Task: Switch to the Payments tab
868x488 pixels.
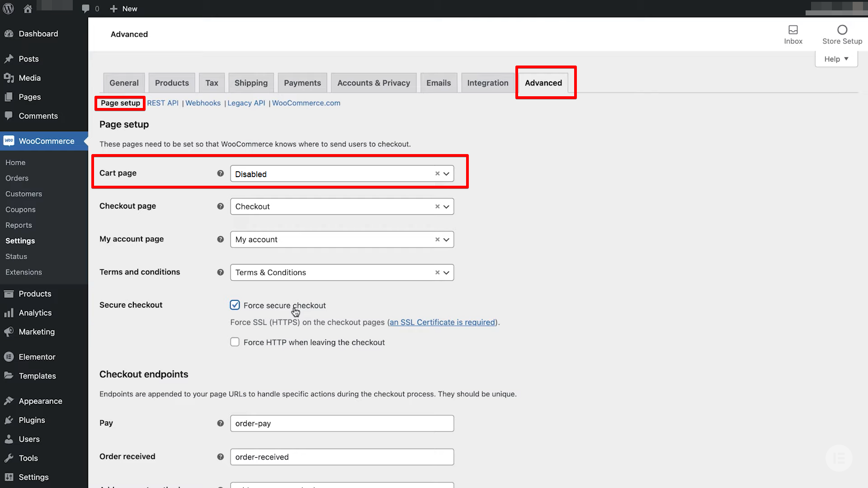Action: (302, 83)
